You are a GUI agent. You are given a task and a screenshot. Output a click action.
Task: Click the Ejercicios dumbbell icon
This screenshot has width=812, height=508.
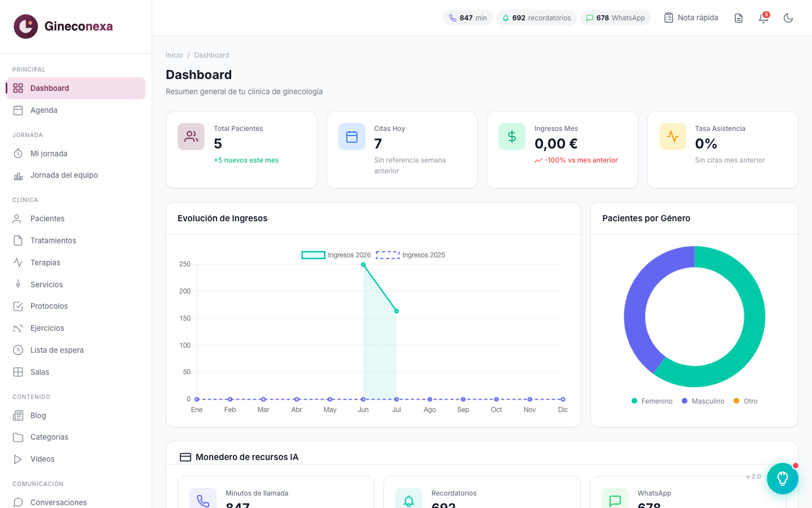click(x=18, y=328)
